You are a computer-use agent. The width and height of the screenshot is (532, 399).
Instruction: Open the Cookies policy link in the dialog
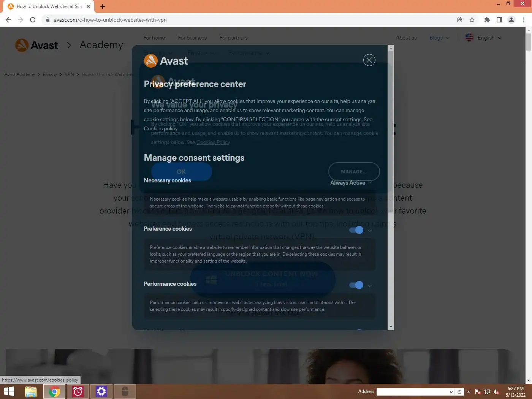(160, 128)
